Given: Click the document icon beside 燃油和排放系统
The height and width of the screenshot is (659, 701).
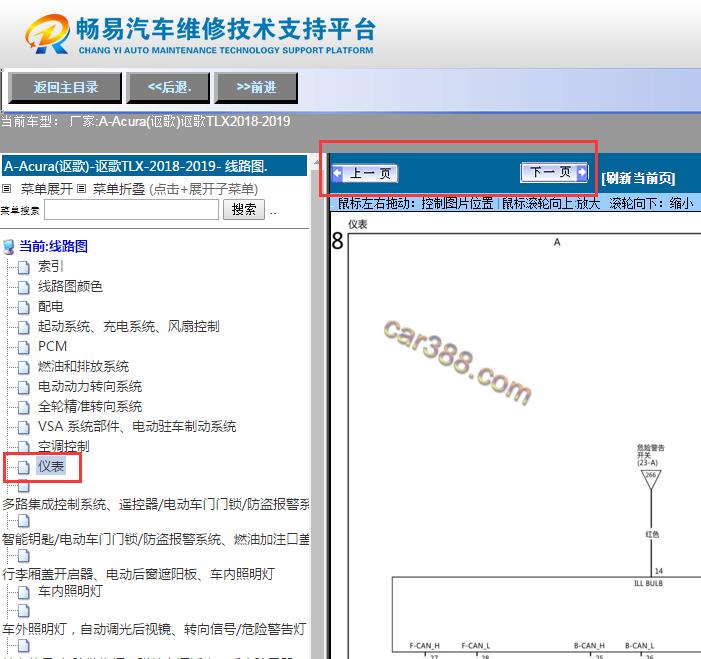Looking at the screenshot, I should pyautogui.click(x=24, y=368).
